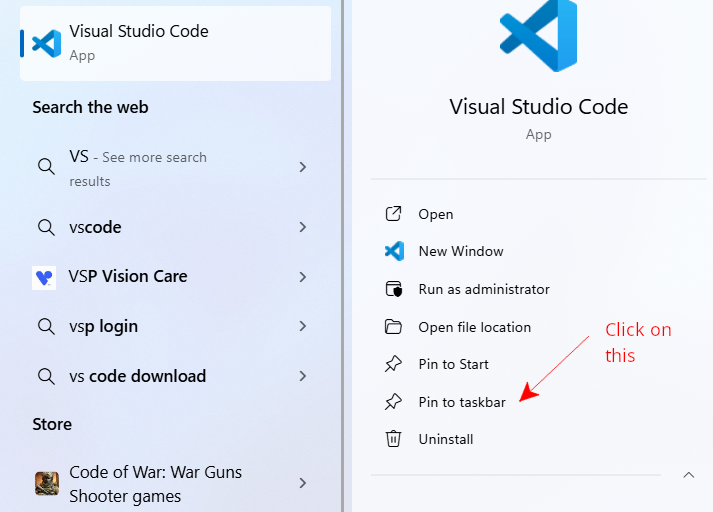Select Pin to Start
The width and height of the screenshot is (713, 512).
coord(454,364)
